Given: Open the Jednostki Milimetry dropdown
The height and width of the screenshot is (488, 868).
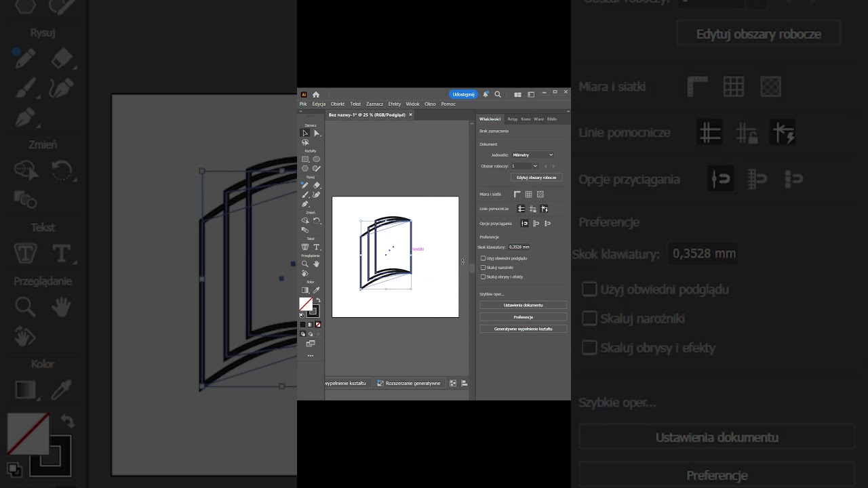Looking at the screenshot, I should click(532, 155).
